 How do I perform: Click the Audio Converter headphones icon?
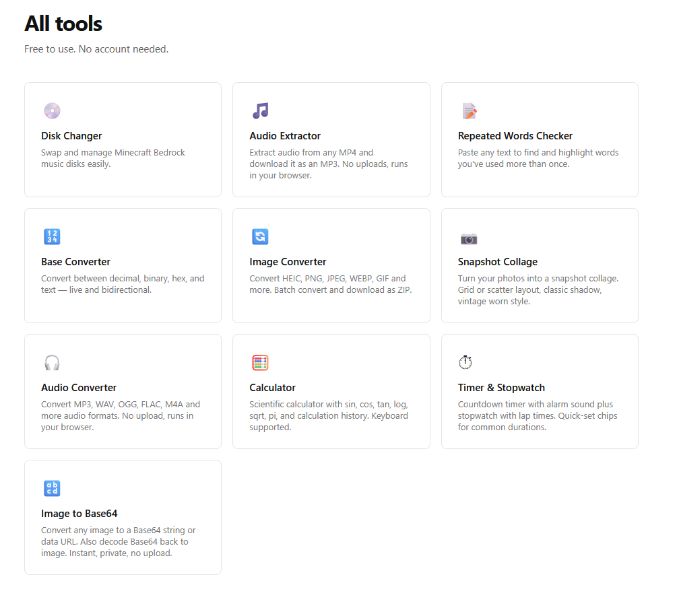click(x=53, y=363)
